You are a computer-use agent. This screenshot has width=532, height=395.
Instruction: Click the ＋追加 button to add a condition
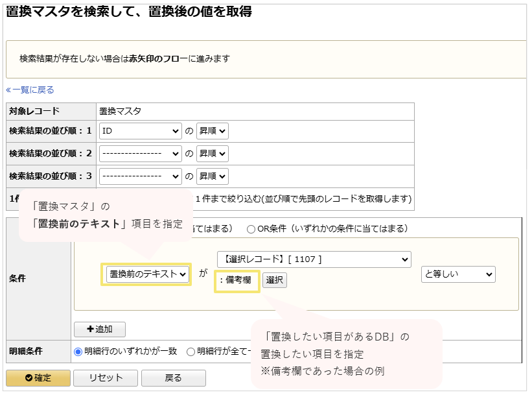[x=99, y=329]
